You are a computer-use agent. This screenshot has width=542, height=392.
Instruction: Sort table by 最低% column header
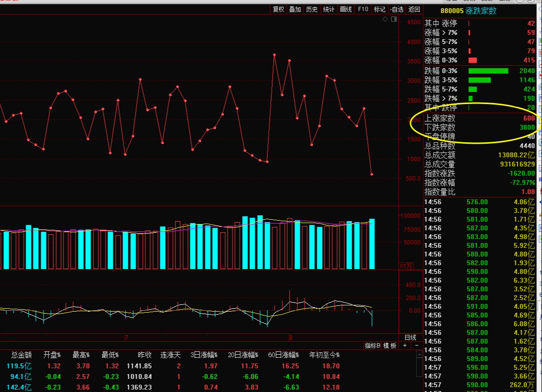(110, 355)
